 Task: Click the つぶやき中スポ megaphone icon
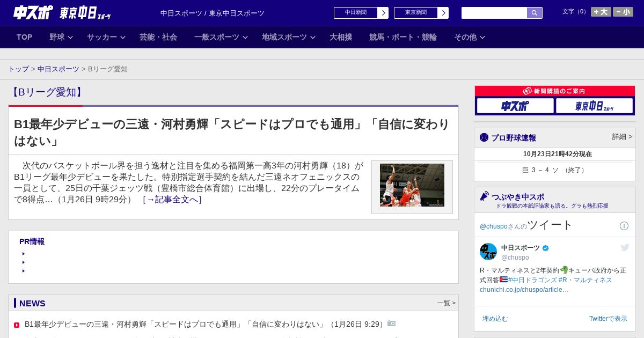click(x=484, y=196)
